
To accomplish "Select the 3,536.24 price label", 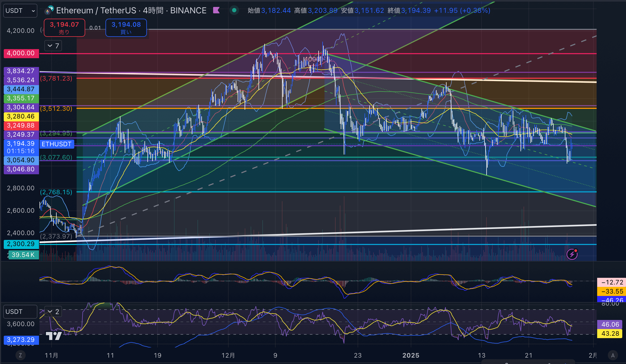I will point(21,80).
